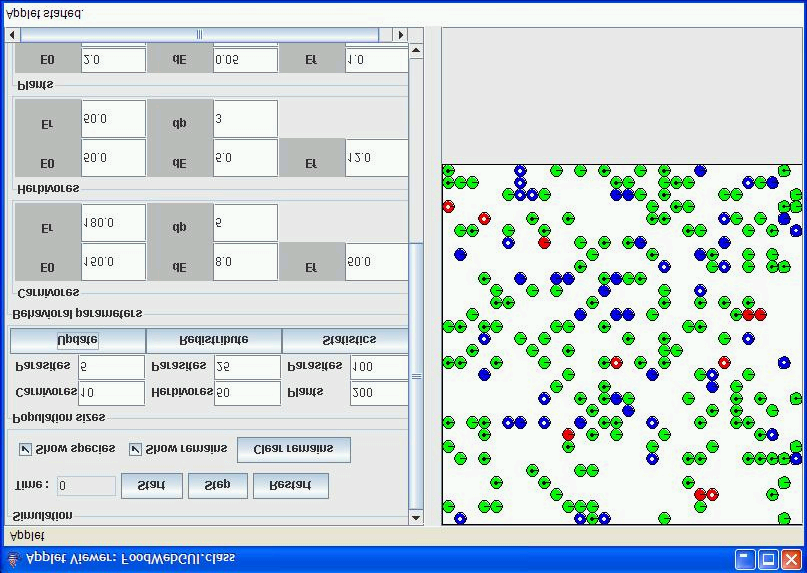Click the vertical scrollbar arrow beside the Plants E0 row
The width and height of the screenshot is (807, 573).
(416, 50)
